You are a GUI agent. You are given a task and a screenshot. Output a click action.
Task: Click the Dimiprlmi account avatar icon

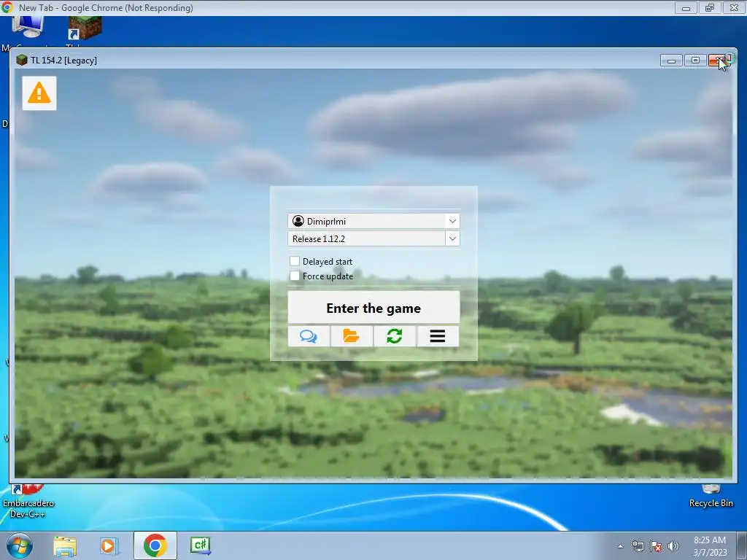pos(298,221)
